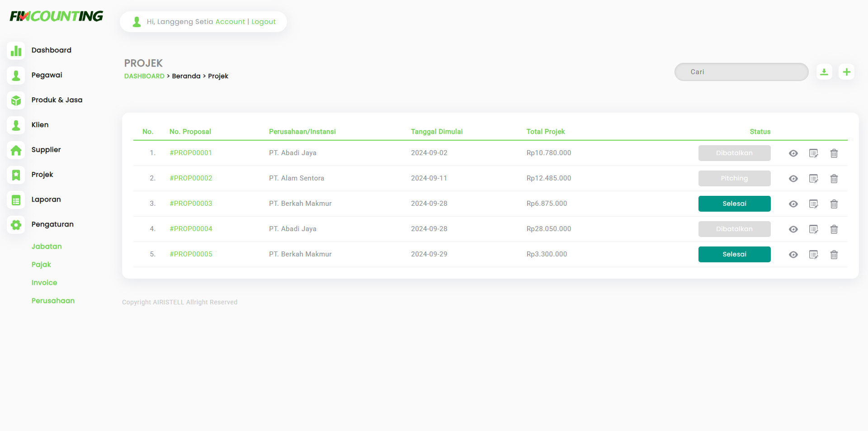Edit the PROP00002 project with note icon
The image size is (868, 431).
pyautogui.click(x=813, y=179)
